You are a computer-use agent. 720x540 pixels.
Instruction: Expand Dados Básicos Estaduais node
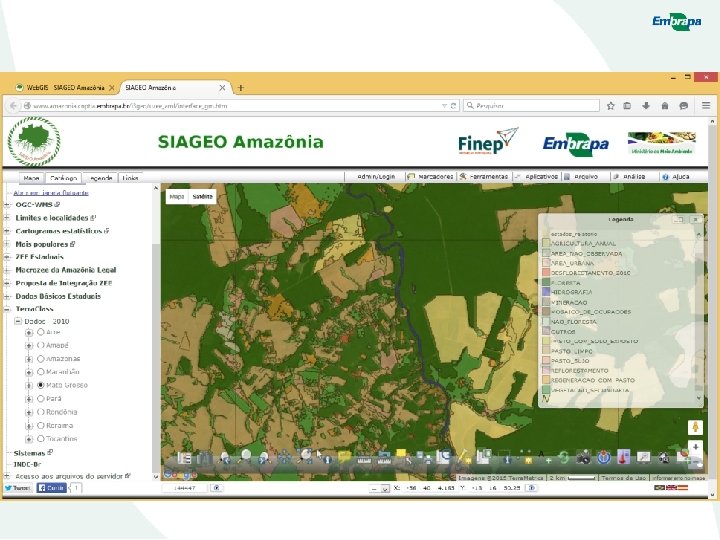[7, 296]
